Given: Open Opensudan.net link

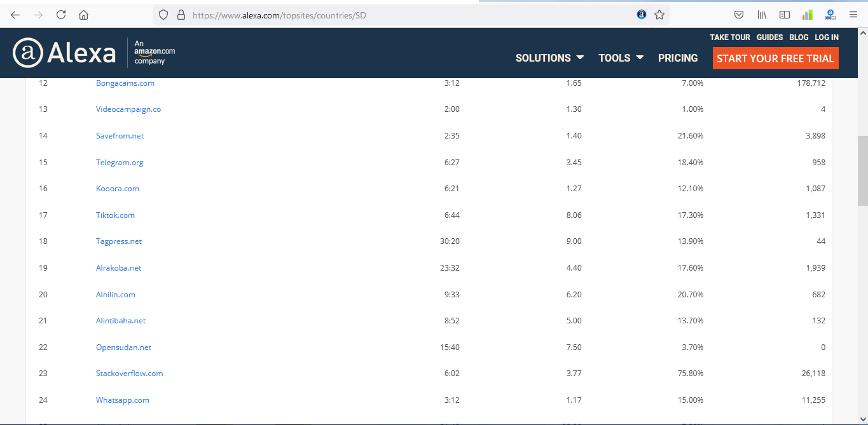Looking at the screenshot, I should (123, 347).
